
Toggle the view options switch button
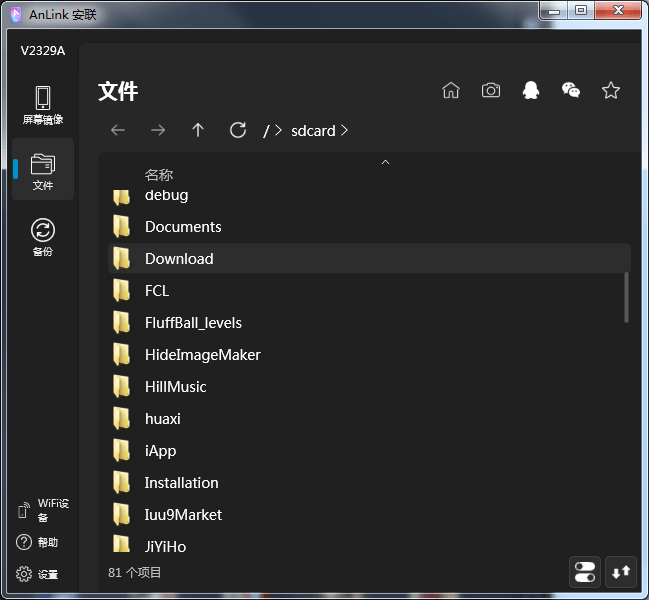tap(585, 572)
